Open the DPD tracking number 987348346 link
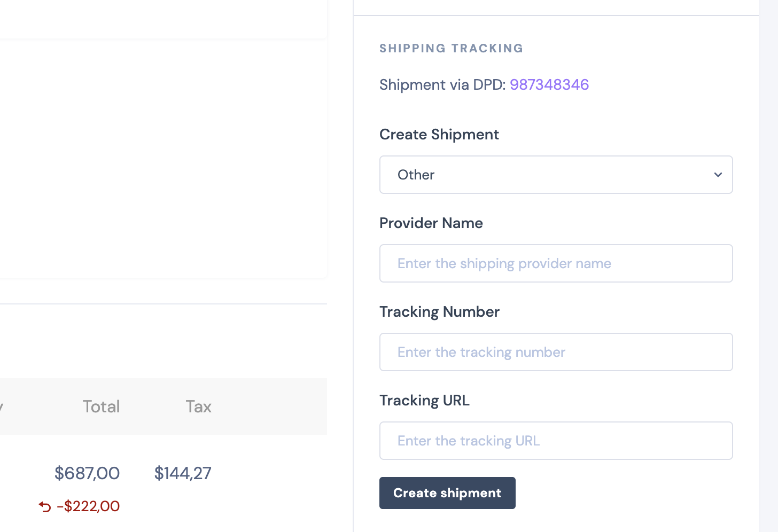Screen dimensions: 778x532 point(549,84)
